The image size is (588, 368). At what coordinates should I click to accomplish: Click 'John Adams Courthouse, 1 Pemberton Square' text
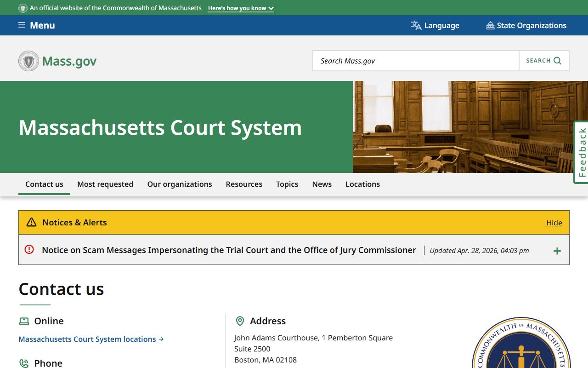tap(313, 338)
